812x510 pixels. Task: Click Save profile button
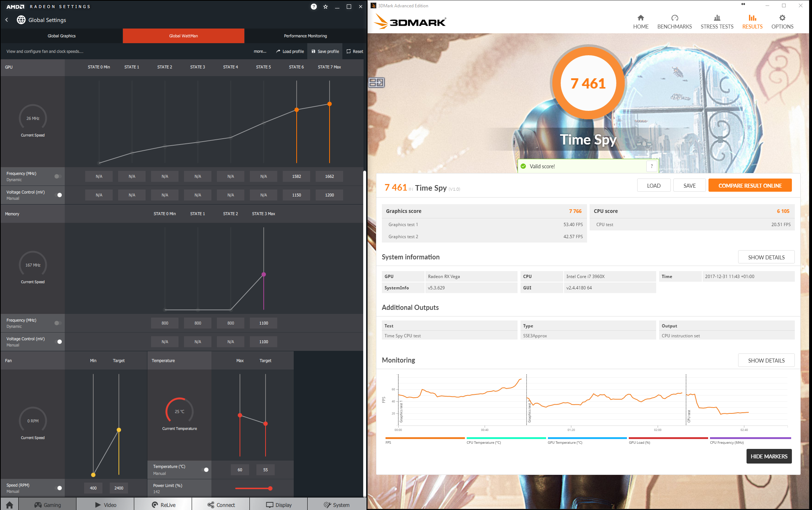click(x=325, y=51)
